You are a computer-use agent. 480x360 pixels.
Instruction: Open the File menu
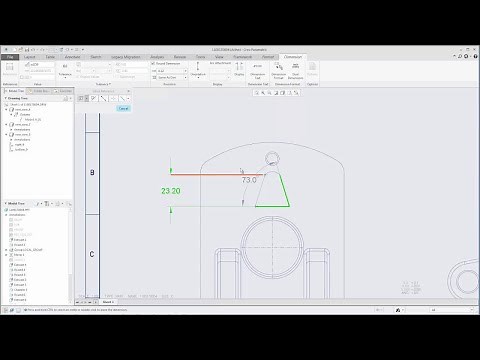pos(10,57)
